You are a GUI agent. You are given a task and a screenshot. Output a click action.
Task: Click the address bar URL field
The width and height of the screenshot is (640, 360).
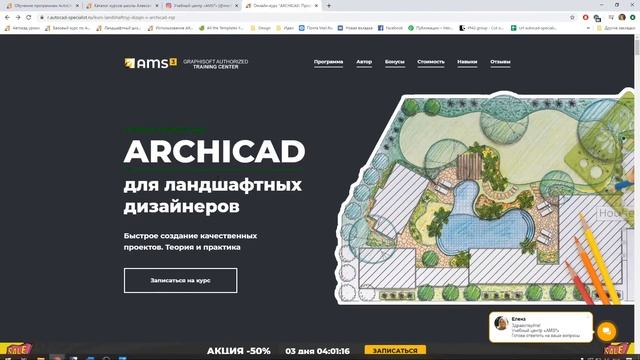[x=302, y=18]
